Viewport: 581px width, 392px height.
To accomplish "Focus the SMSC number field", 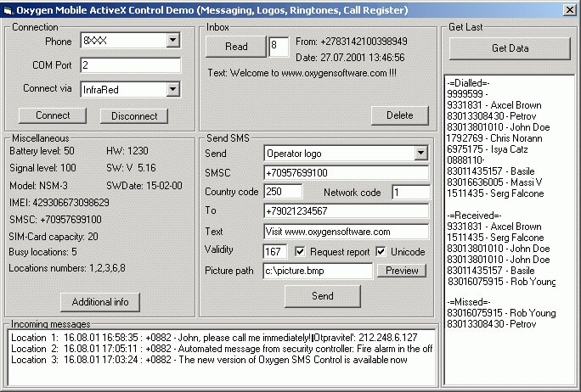I will [346, 173].
